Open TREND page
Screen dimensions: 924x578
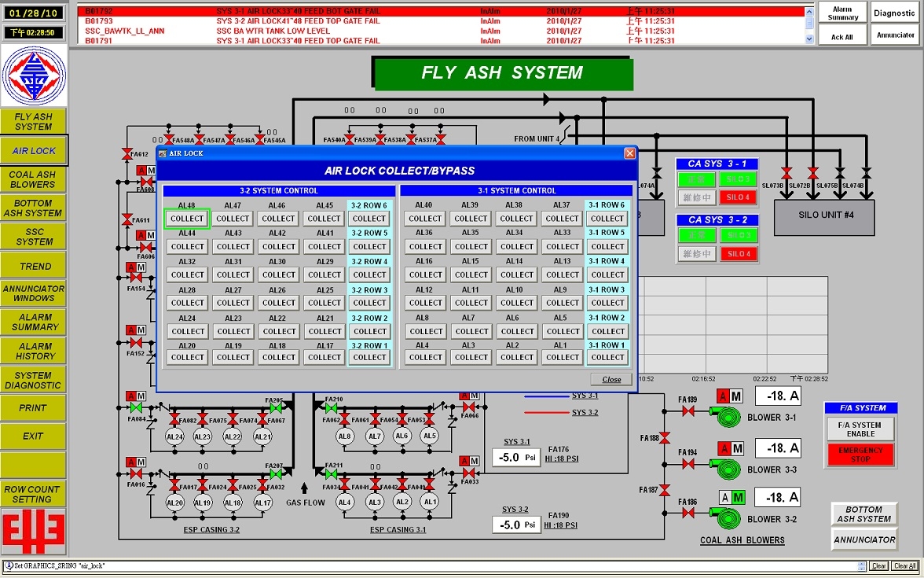click(x=34, y=266)
